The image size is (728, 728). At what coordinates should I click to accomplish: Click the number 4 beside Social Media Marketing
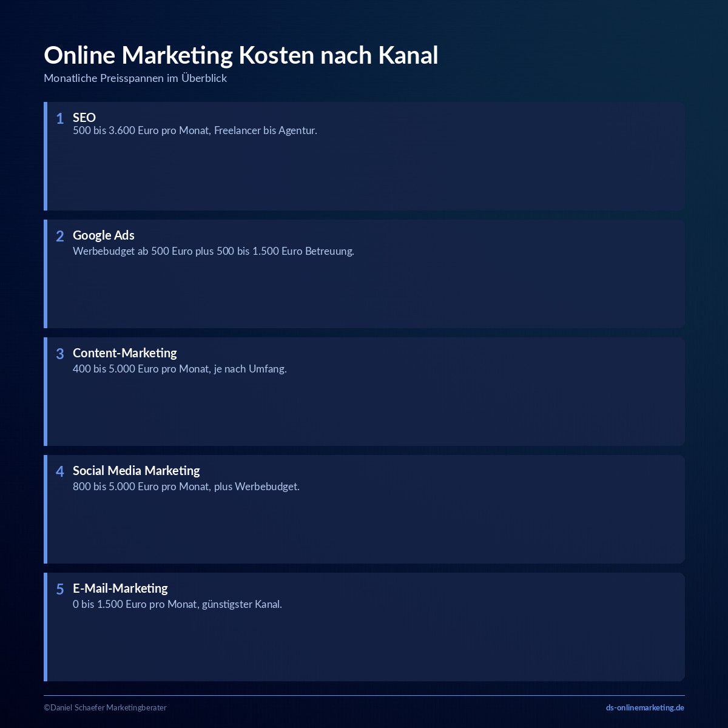(60, 472)
